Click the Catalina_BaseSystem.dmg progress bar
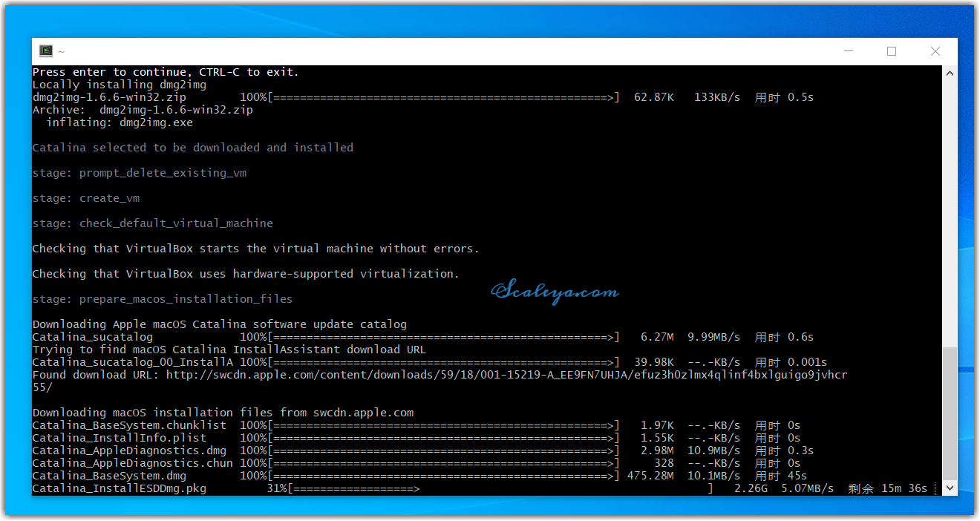This screenshot has height=521, width=980. coord(442,476)
